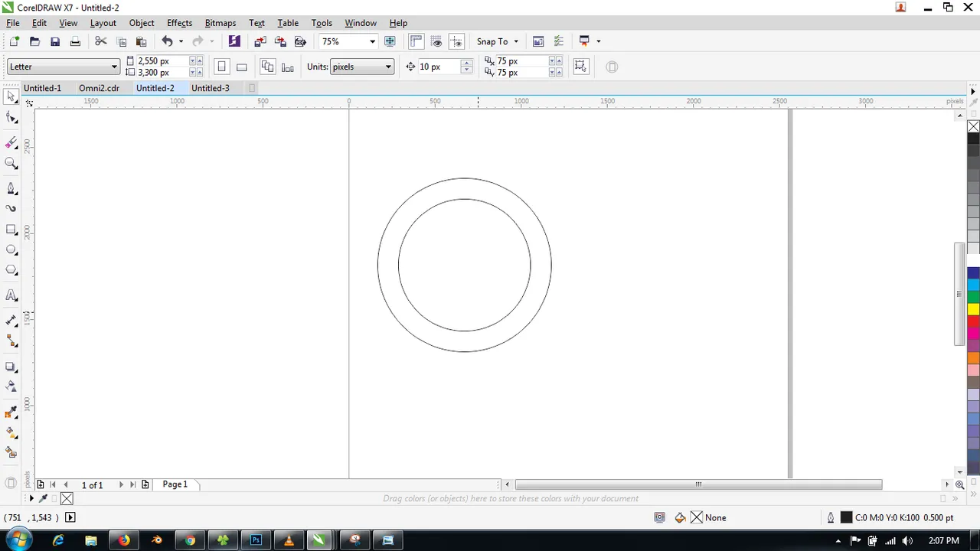Open CorelDRAW from the Windows taskbar
Screen dimensions: 980x551
[x=320, y=540]
